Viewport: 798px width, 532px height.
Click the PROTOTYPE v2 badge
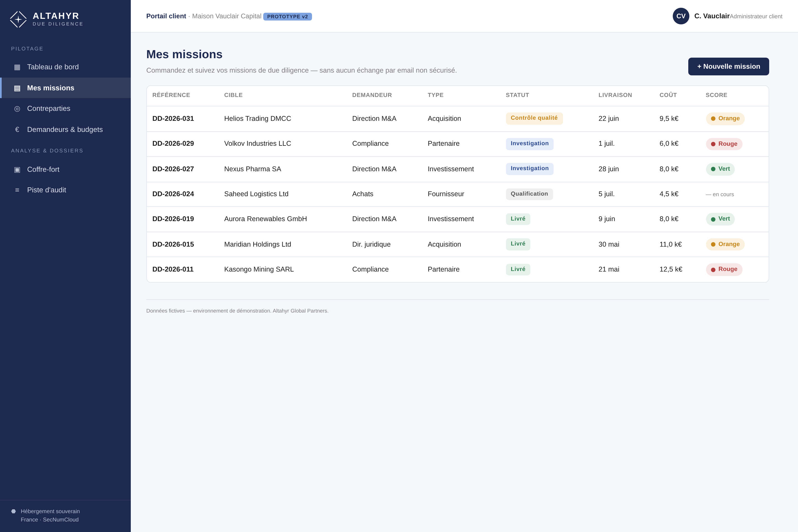coord(287,16)
